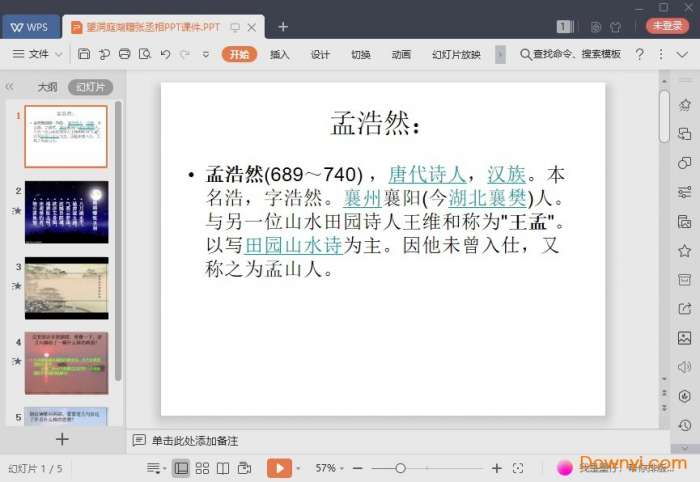The image size is (700, 482).
Task: Open help question mark icon
Action: pyautogui.click(x=639, y=54)
